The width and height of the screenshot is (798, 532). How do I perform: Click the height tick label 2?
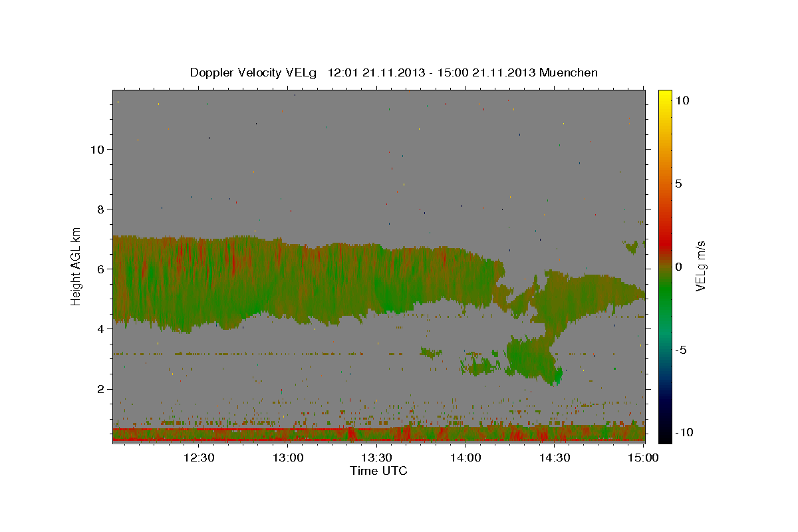coord(101,389)
